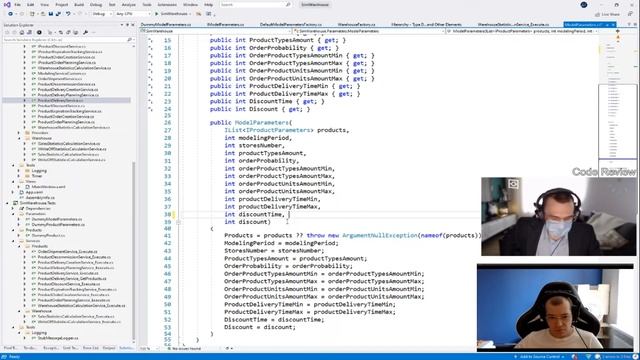Select the Timer folder under Tools
Viewport: 640px width, 360px height.
tap(37, 176)
